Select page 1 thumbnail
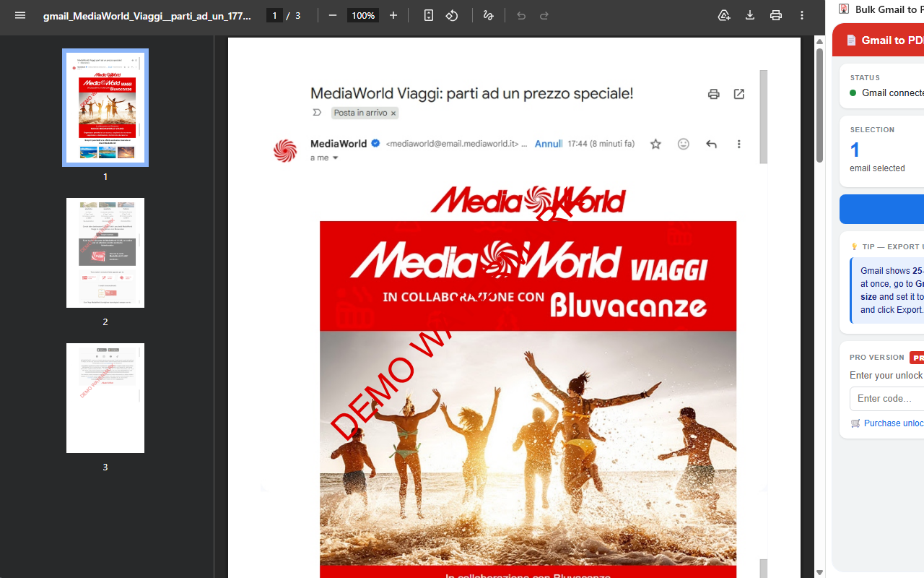The height and width of the screenshot is (578, 924). click(x=105, y=107)
